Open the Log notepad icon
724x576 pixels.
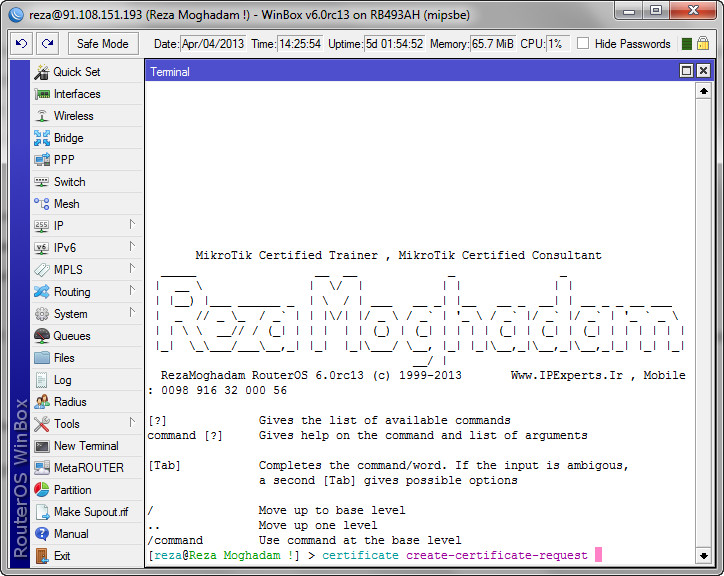point(42,380)
